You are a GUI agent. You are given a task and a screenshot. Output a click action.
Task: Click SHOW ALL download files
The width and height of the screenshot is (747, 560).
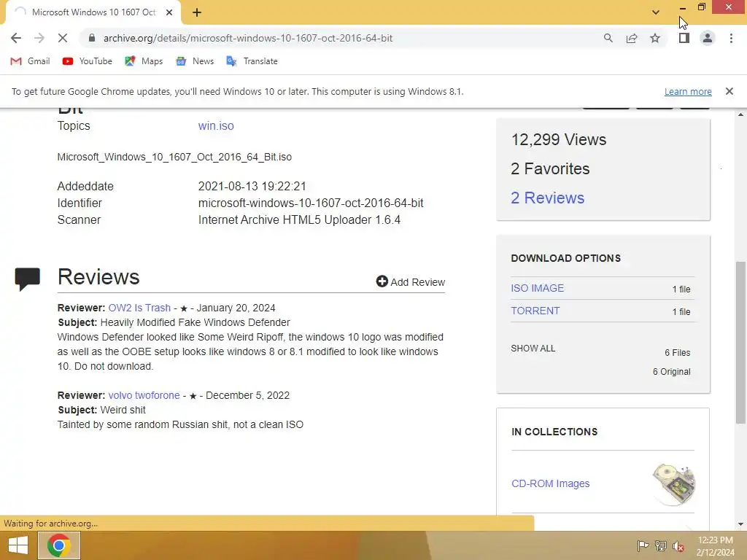point(533,348)
